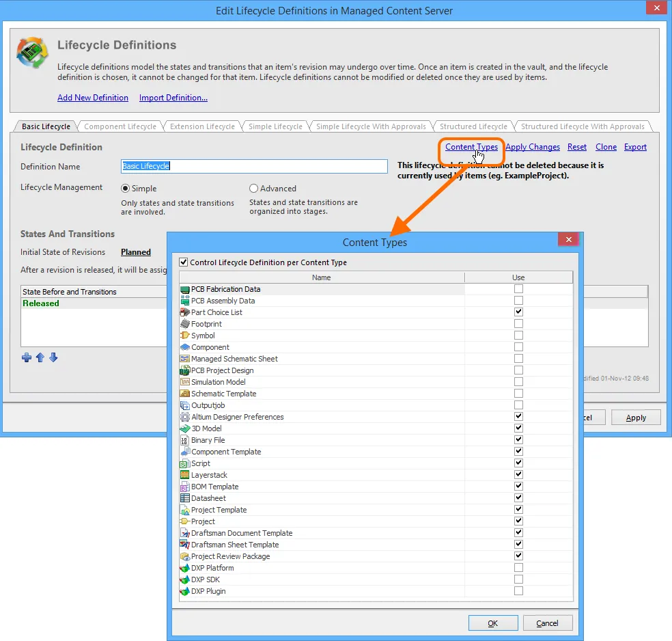Click Add New Definition link

pos(93,98)
